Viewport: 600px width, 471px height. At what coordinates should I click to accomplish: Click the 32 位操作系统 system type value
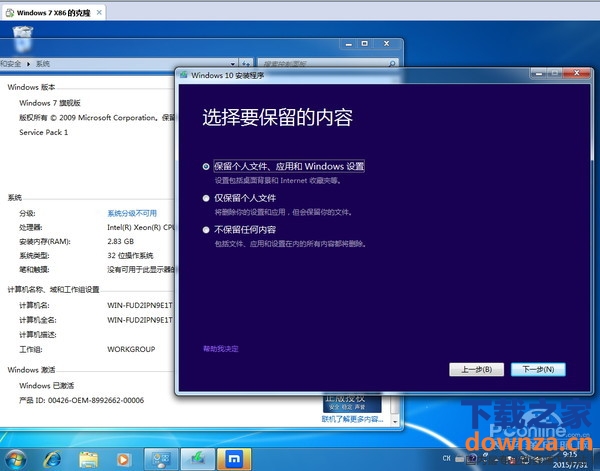(x=130, y=256)
